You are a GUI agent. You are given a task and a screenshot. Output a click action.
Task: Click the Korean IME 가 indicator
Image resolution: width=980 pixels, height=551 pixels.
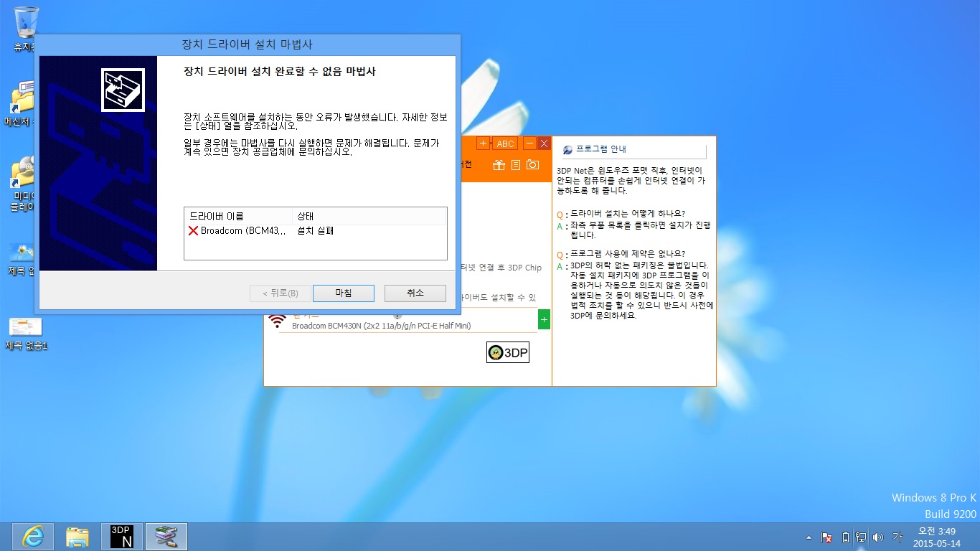[x=897, y=537]
